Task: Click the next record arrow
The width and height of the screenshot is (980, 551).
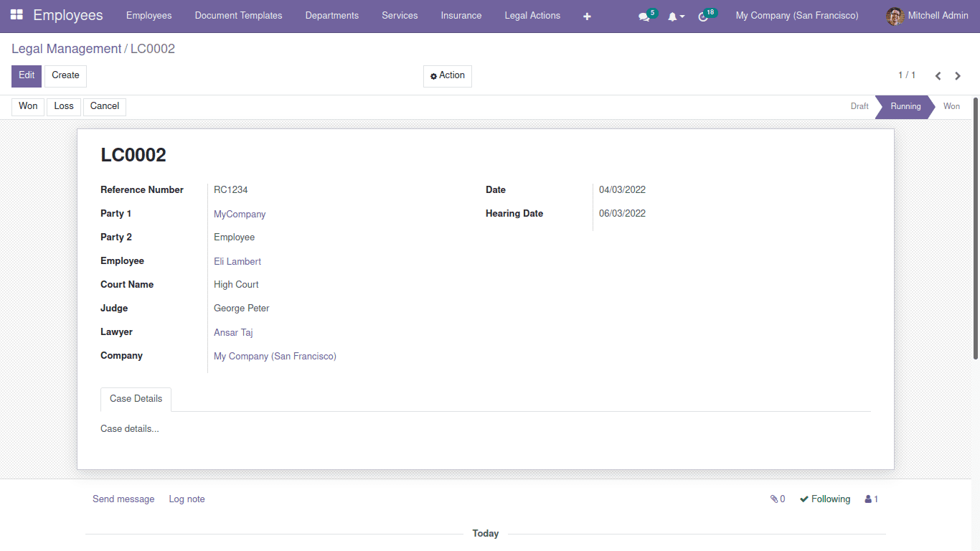Action: 958,75
